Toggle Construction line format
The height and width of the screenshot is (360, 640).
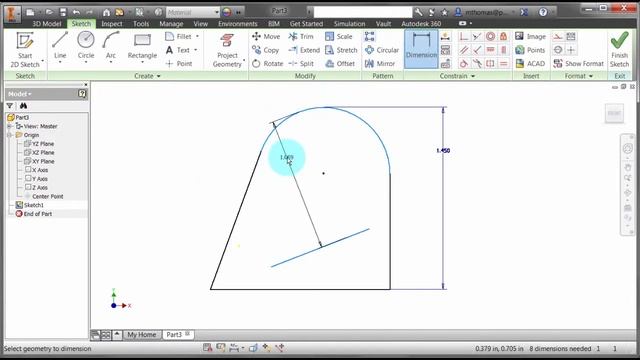558,36
